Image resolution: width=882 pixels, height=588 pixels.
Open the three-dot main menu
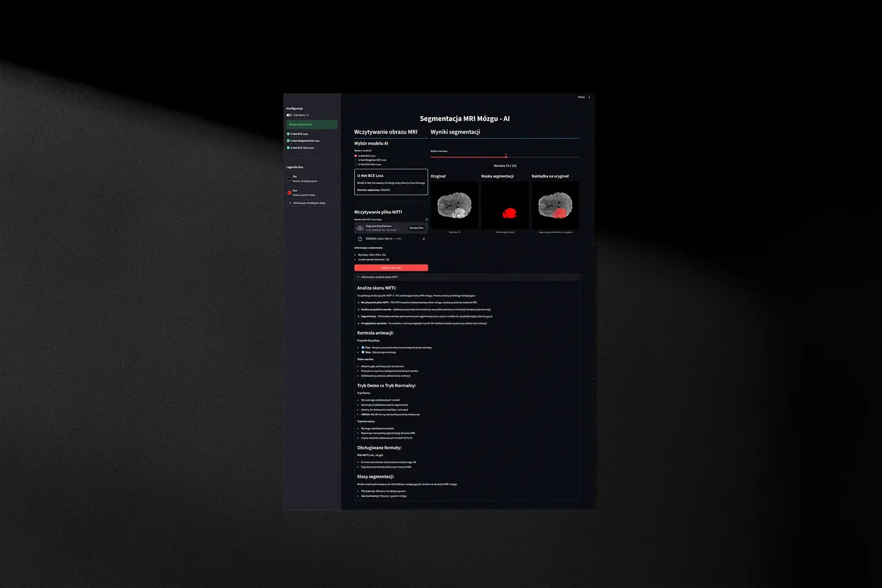coord(589,97)
